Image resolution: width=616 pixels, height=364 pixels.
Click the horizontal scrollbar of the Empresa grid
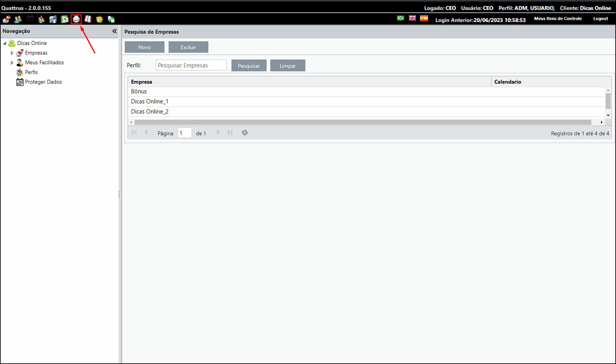363,122
